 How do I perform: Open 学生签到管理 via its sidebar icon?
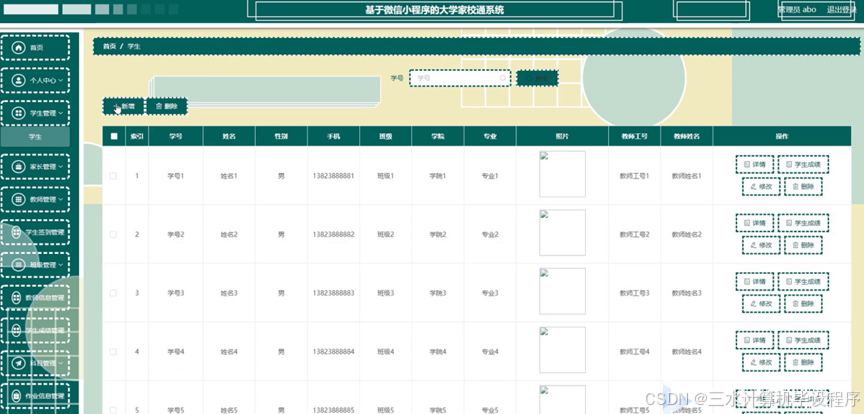[19, 232]
